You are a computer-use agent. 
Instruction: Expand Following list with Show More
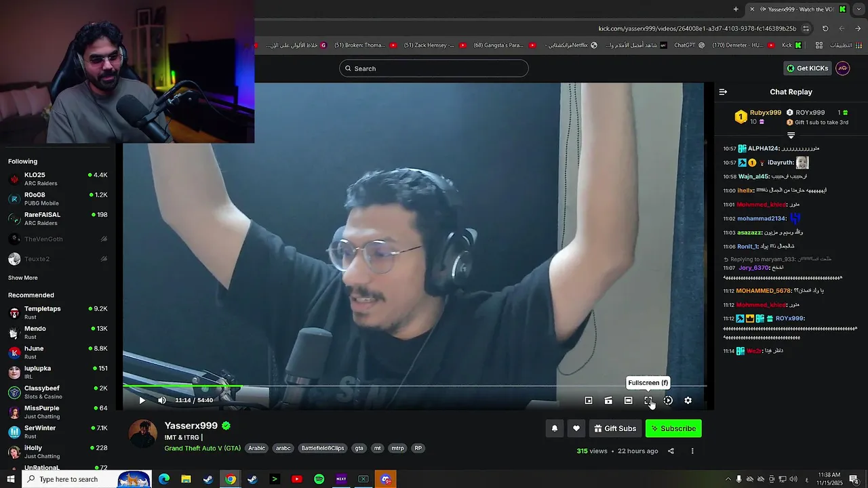tap(23, 278)
